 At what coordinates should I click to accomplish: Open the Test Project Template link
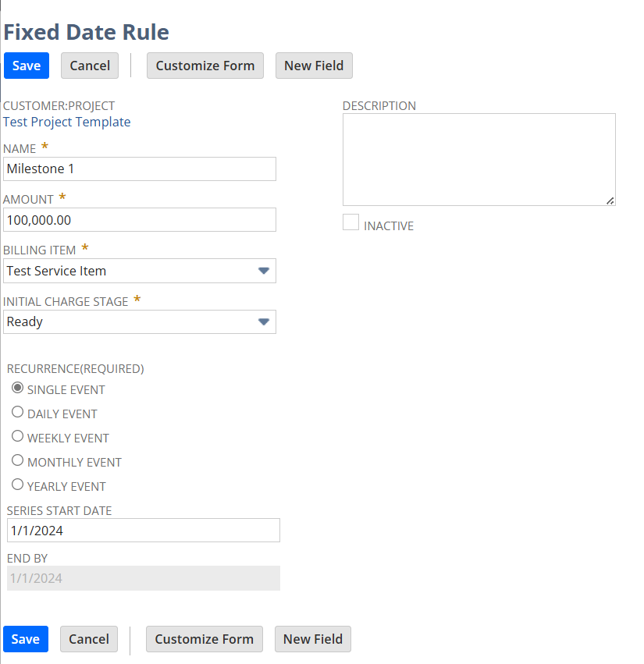tap(67, 122)
